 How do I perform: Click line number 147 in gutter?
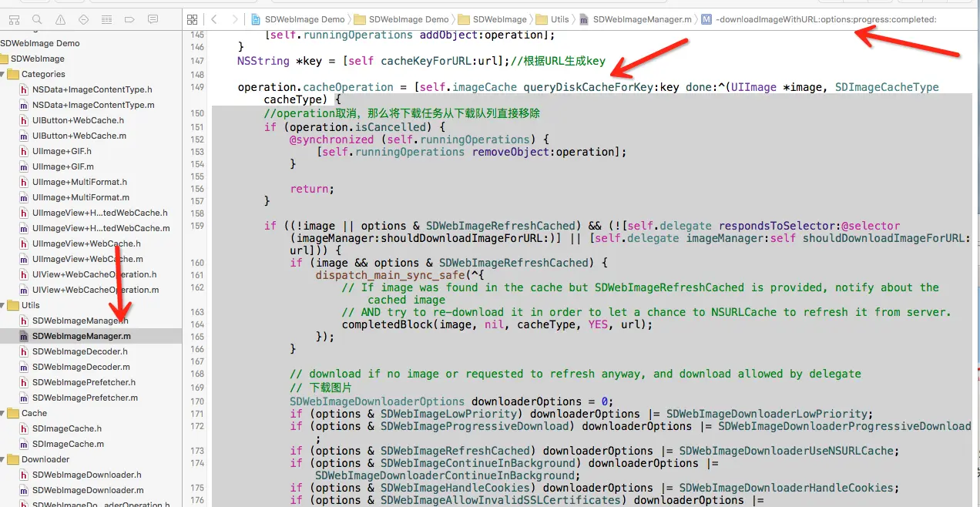pos(196,61)
